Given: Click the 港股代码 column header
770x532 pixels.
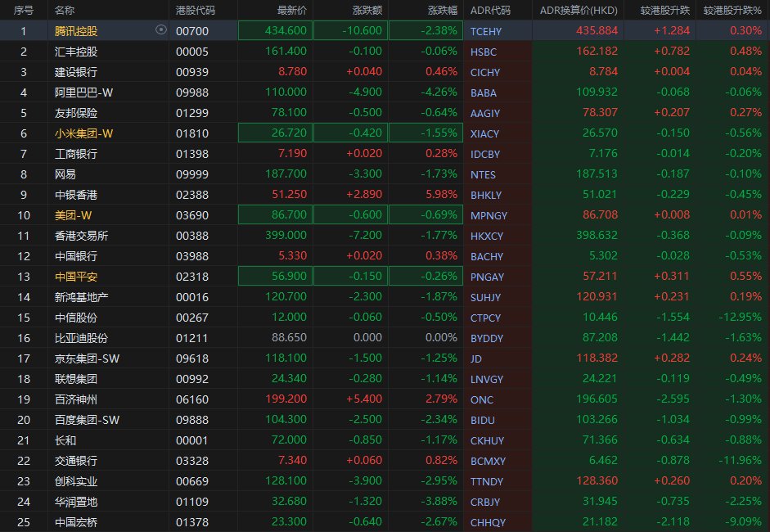Looking at the screenshot, I should pyautogui.click(x=196, y=11).
